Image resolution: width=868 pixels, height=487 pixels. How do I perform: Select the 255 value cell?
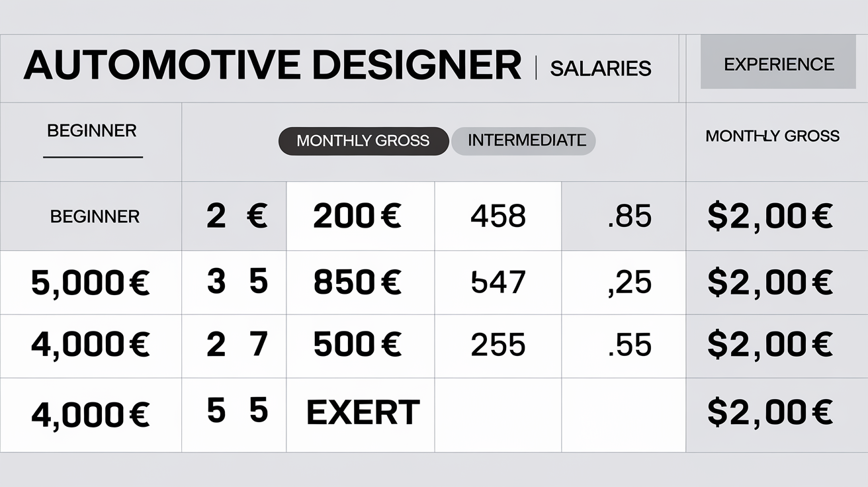pos(498,346)
